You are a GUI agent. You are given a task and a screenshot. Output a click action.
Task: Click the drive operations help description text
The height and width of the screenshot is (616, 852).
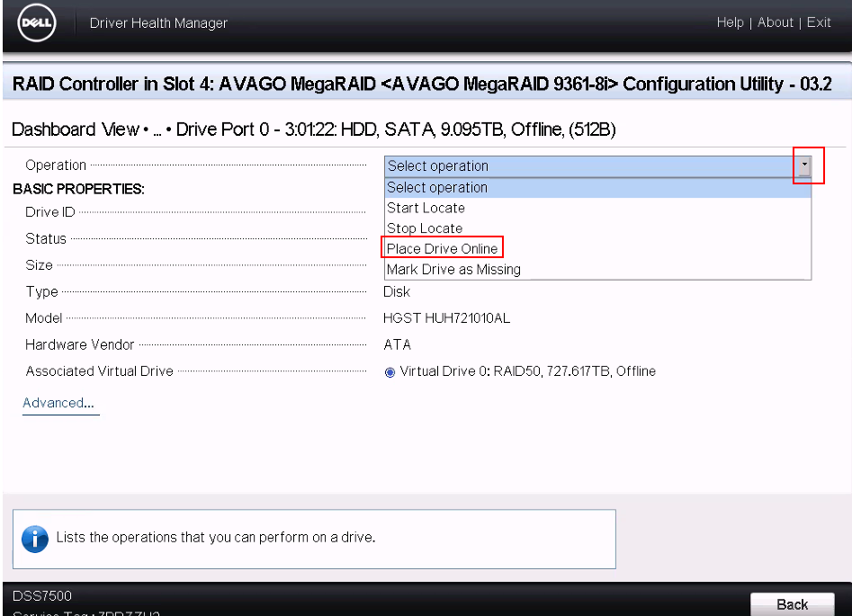(216, 537)
